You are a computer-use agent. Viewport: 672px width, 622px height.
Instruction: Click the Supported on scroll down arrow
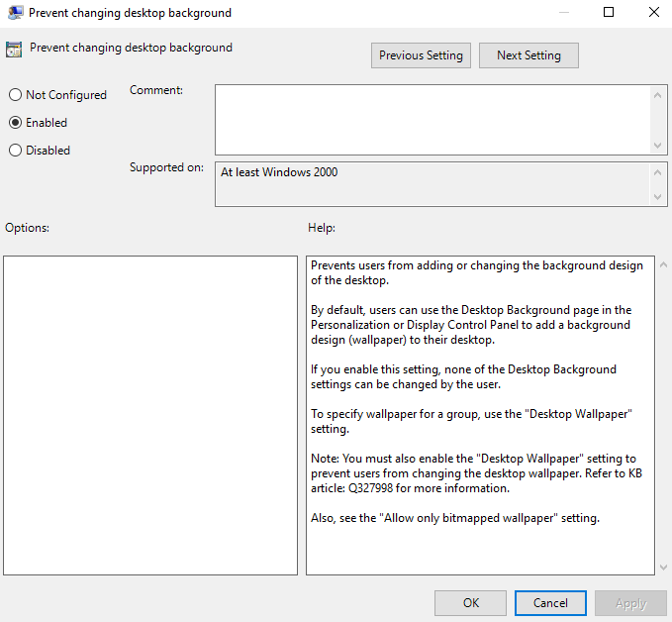pos(659,197)
